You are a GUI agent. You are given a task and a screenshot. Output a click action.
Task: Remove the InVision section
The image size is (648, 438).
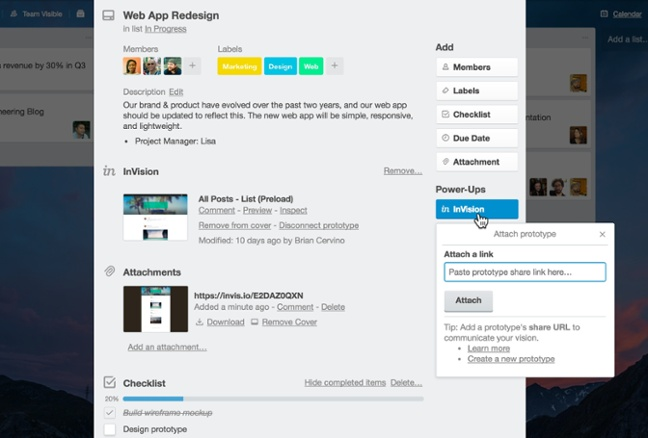point(403,171)
